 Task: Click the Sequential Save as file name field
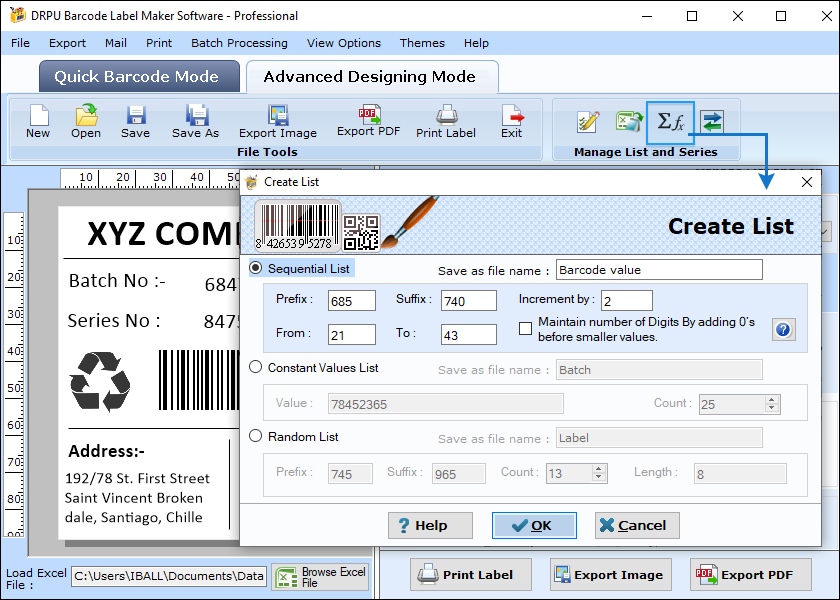click(659, 269)
